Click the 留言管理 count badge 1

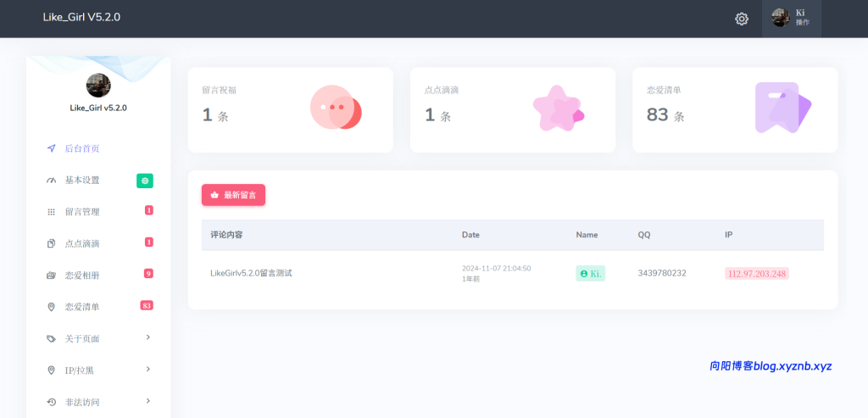pyautogui.click(x=149, y=210)
